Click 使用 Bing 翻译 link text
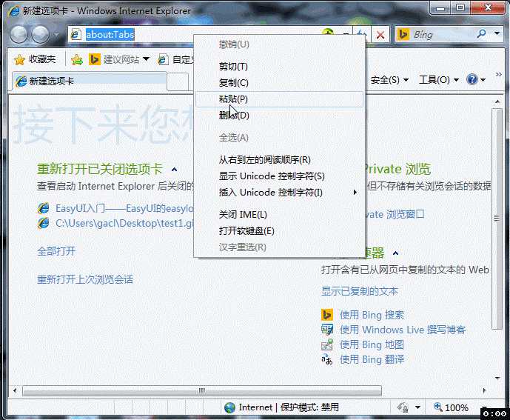 [372, 359]
